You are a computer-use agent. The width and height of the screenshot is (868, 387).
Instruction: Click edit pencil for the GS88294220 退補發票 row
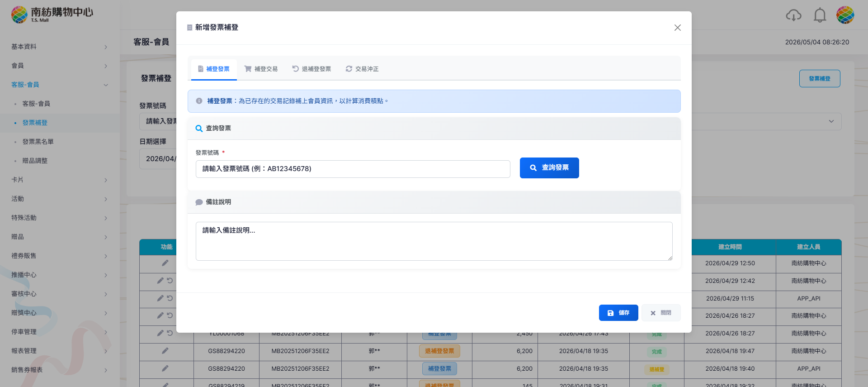[165, 351]
